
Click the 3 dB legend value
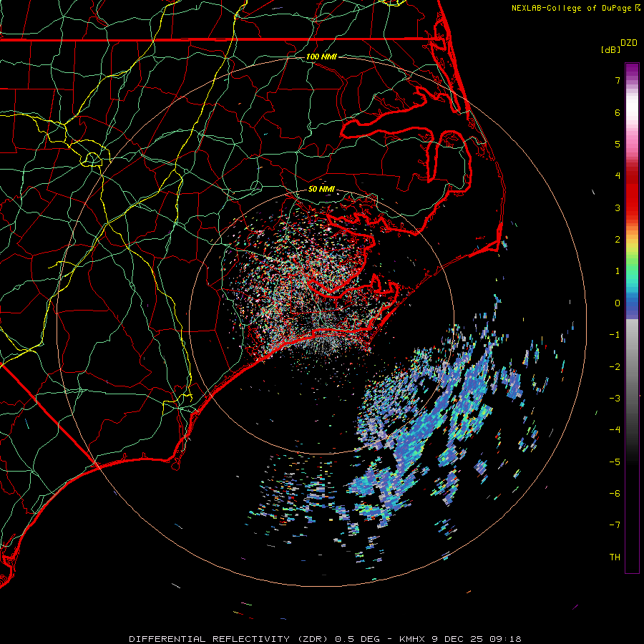pos(618,208)
